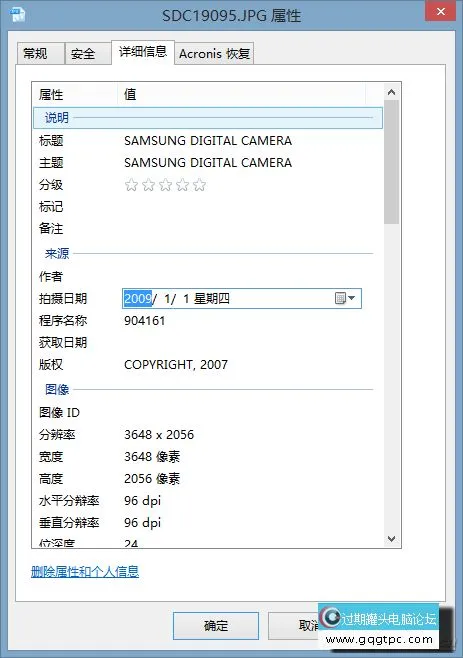463x658 pixels.
Task: Close the properties dialog
Action: click(440, 11)
